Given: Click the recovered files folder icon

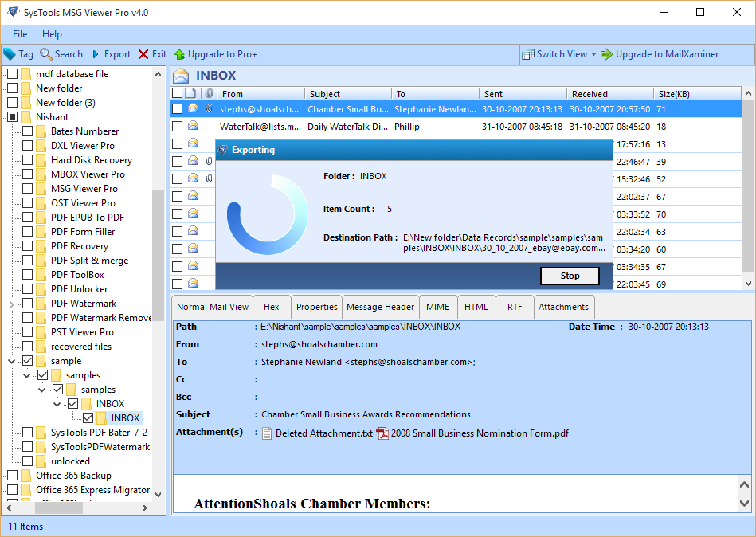Looking at the screenshot, I should tap(41, 347).
